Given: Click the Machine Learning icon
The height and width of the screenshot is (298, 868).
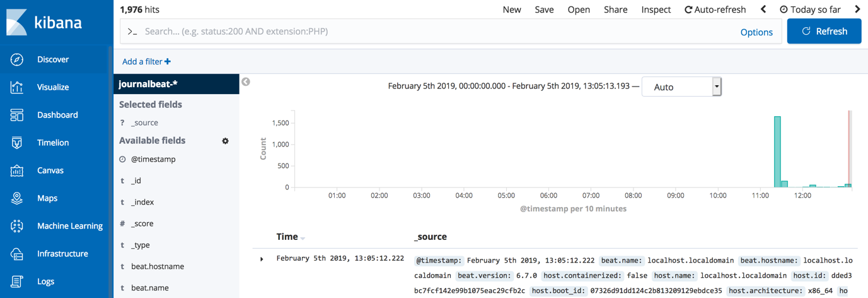Looking at the screenshot, I should click(x=17, y=226).
